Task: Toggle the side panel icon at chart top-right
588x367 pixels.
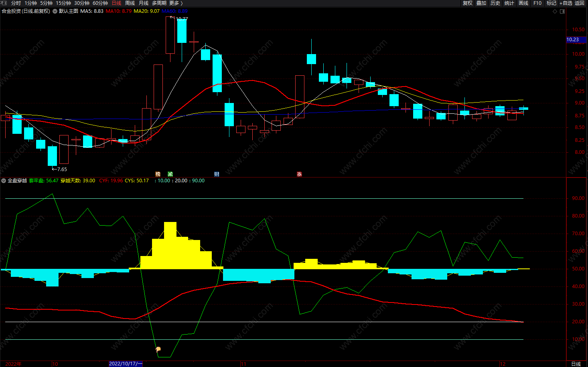Action: 562,12
